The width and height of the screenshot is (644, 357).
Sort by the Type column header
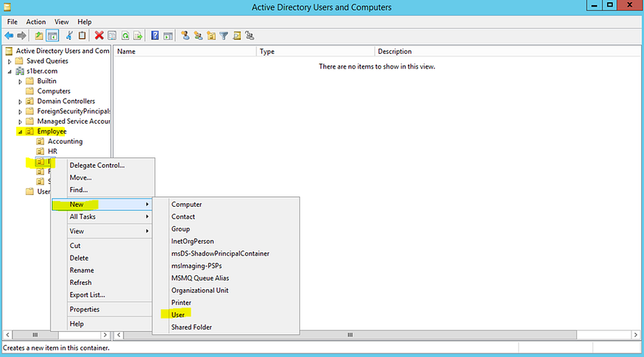[x=316, y=52]
